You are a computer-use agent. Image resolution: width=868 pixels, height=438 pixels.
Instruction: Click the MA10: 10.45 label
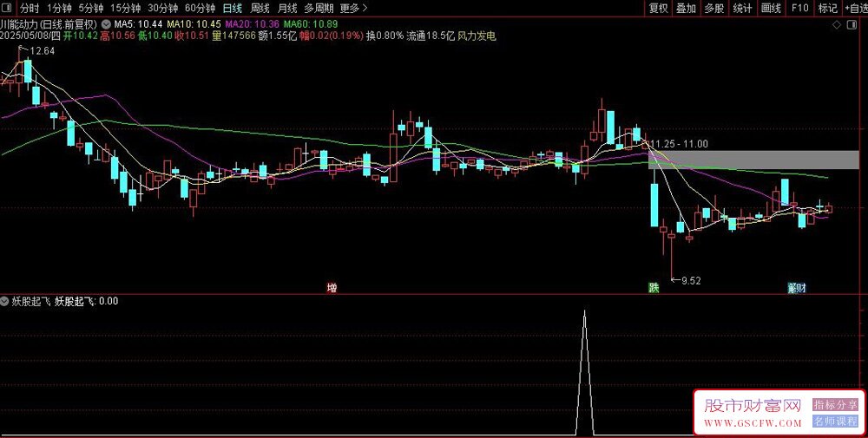coord(194,24)
